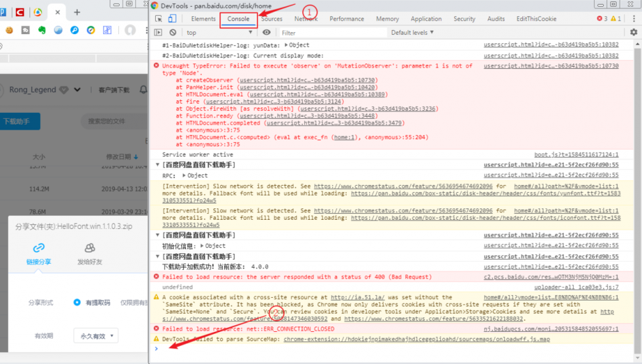The height and width of the screenshot is (364, 642).
Task: Switch to the Memory tab
Action: pos(387,19)
